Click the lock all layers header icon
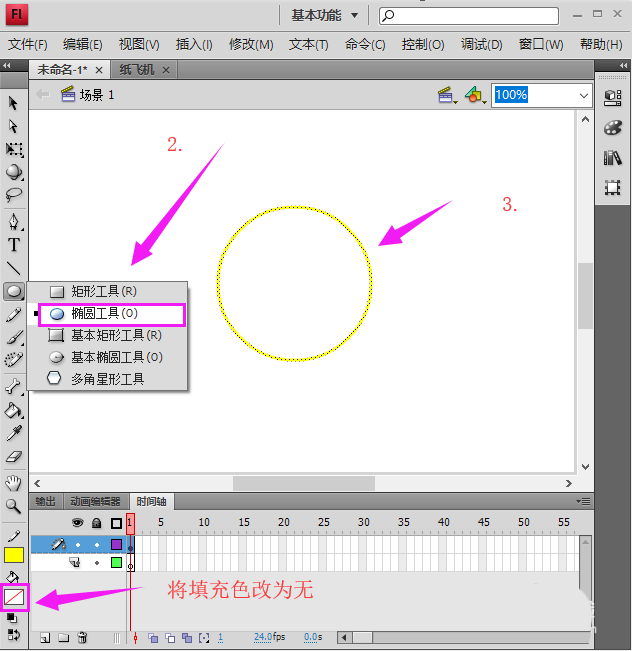The width and height of the screenshot is (632, 651). coord(97,523)
